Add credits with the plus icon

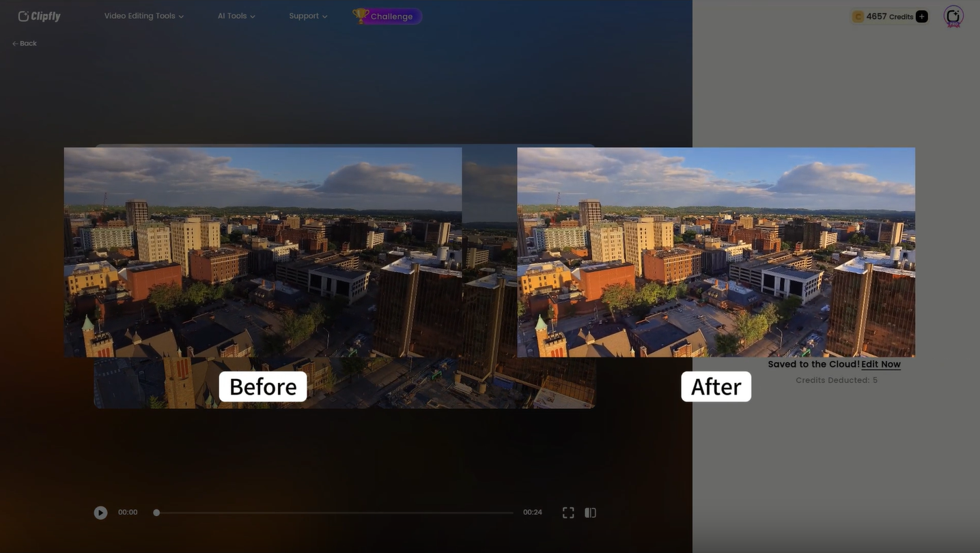coord(921,16)
